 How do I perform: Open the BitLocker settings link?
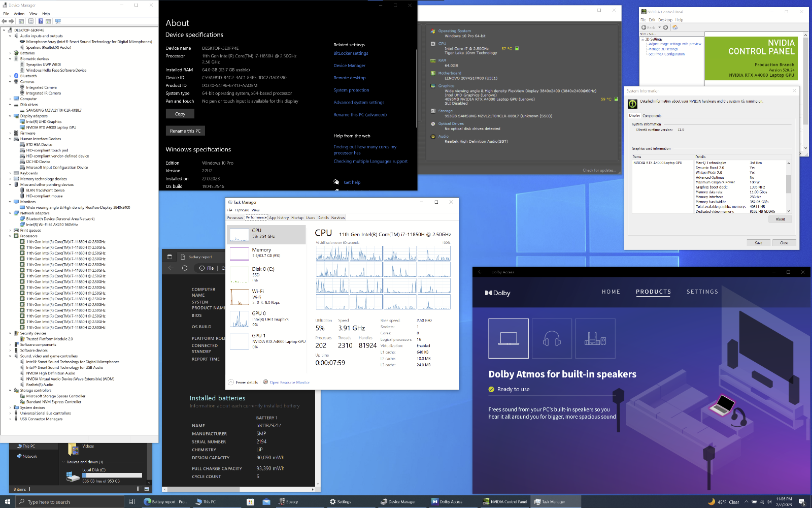(351, 53)
